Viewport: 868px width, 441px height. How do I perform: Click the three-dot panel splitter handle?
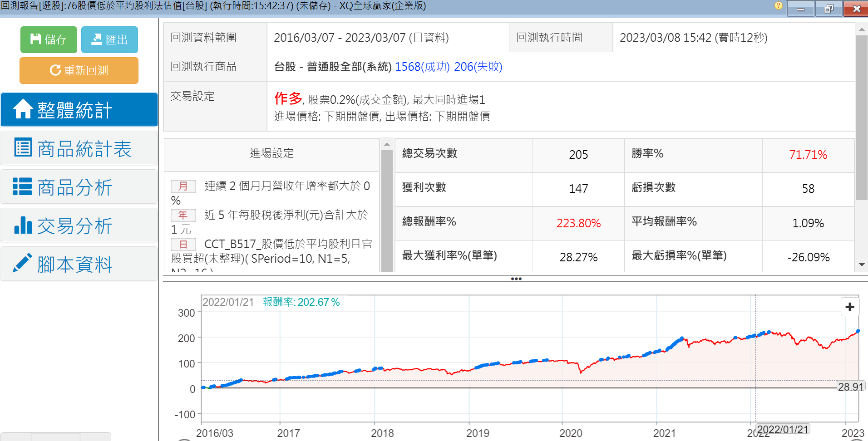click(x=516, y=279)
